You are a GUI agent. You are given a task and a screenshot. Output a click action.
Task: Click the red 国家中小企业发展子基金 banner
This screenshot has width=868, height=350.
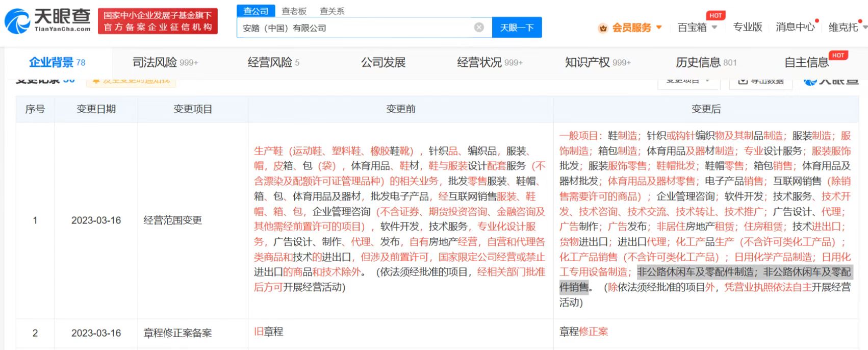coord(158,21)
